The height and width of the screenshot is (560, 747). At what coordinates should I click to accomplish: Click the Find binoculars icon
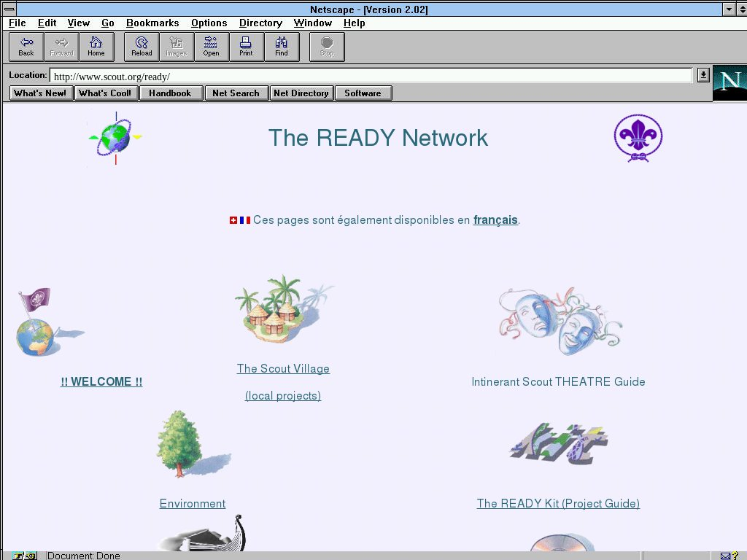click(x=281, y=47)
